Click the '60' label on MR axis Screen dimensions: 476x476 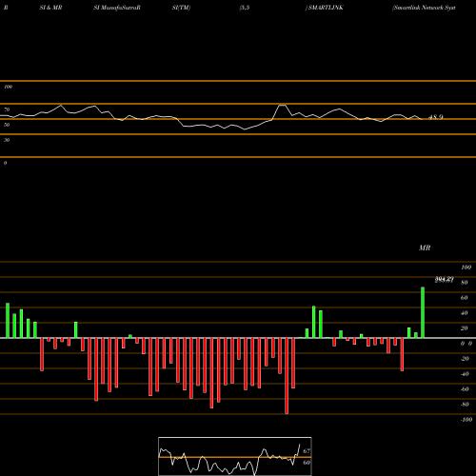pos(465,298)
